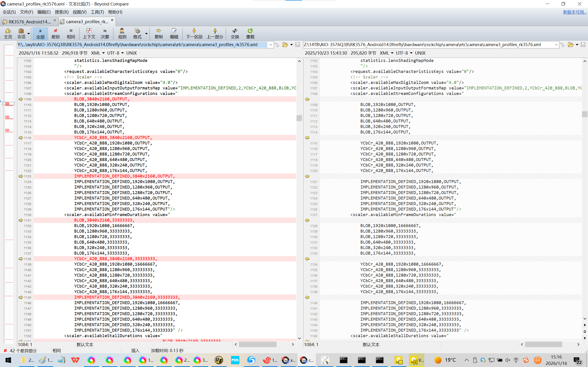588x367 pixels.
Task: Click the new version available link
Action: [574, 12]
